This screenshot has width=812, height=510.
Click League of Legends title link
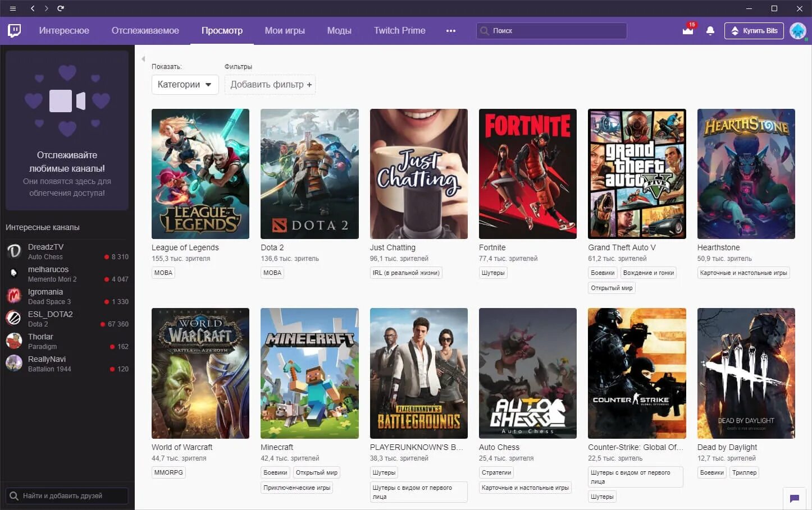click(x=185, y=247)
